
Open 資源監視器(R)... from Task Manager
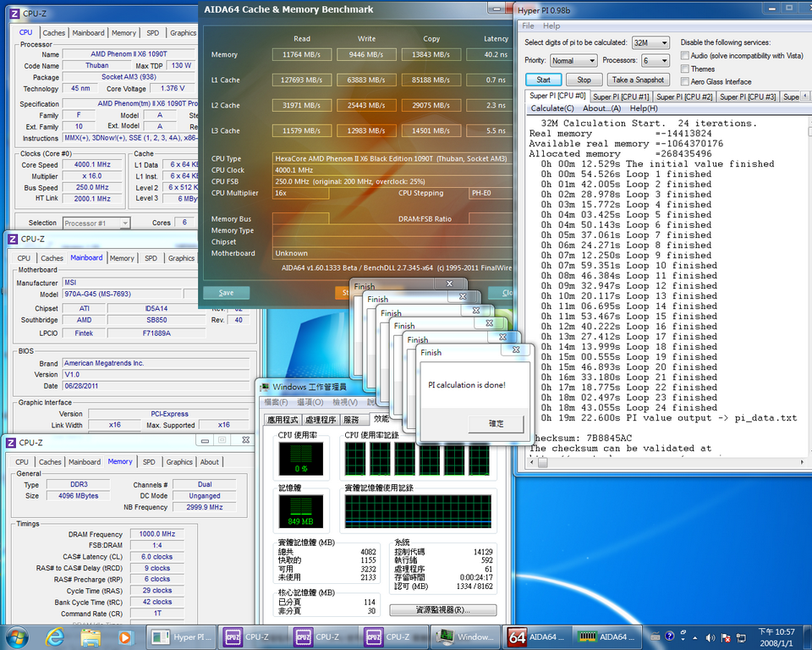click(442, 610)
